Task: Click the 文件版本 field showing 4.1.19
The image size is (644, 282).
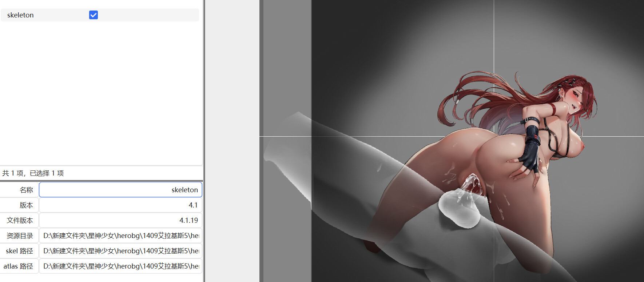Action: click(120, 220)
